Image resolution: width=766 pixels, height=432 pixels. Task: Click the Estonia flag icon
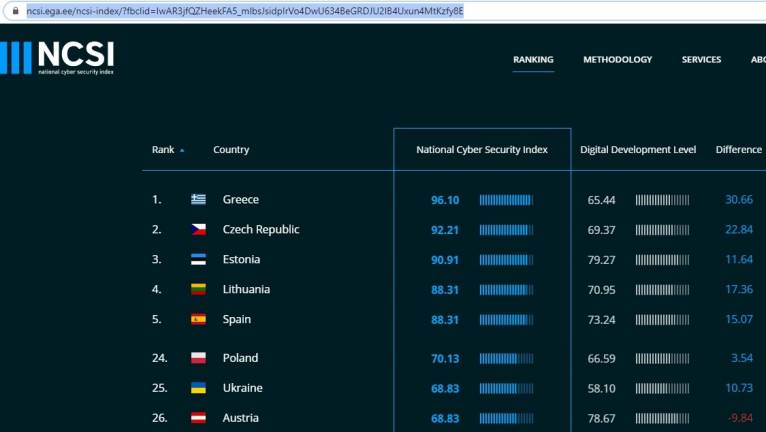point(198,259)
